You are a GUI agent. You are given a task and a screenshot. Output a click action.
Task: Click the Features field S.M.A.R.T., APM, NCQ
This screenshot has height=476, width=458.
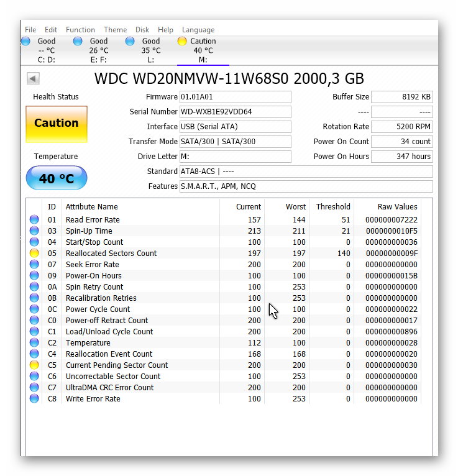306,186
